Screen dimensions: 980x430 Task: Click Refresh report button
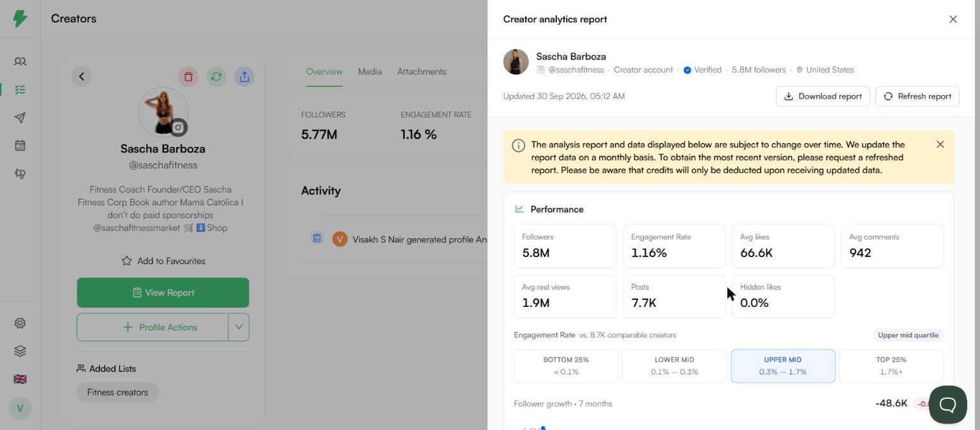tap(917, 96)
